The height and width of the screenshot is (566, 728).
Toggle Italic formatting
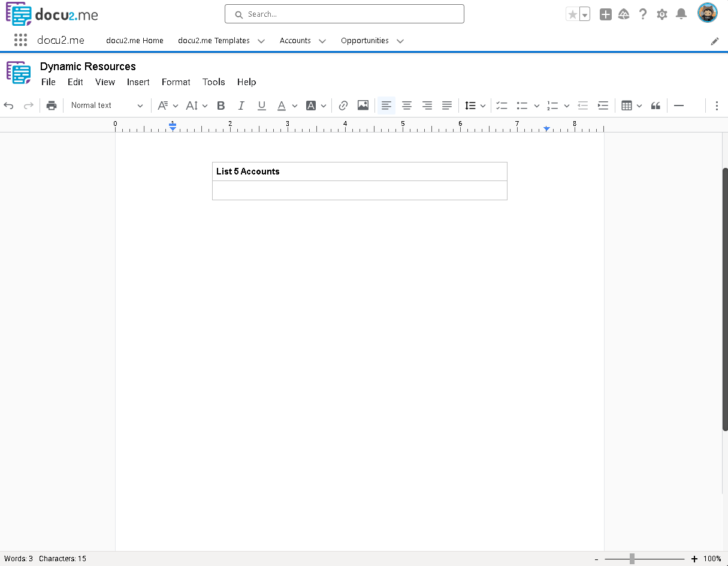(241, 106)
